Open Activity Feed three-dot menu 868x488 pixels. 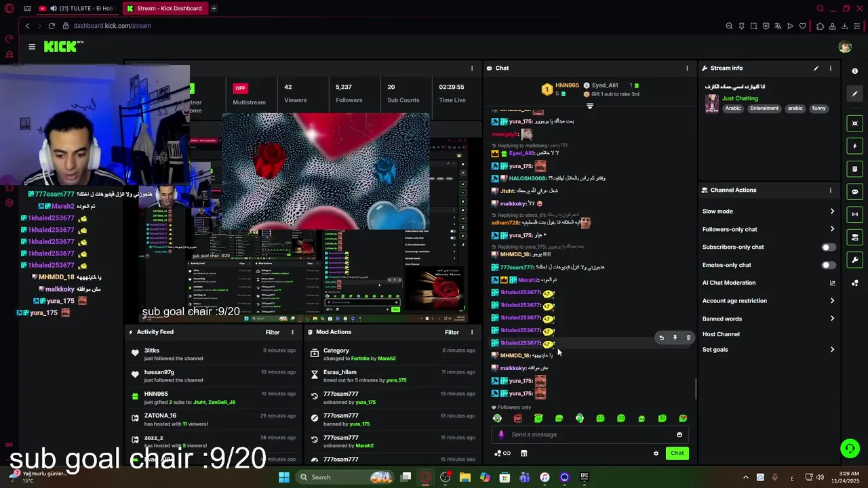point(292,332)
